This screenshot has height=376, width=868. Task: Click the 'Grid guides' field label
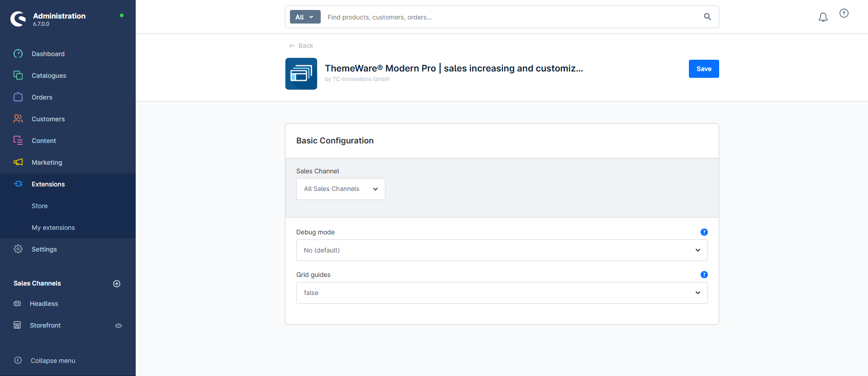click(313, 275)
